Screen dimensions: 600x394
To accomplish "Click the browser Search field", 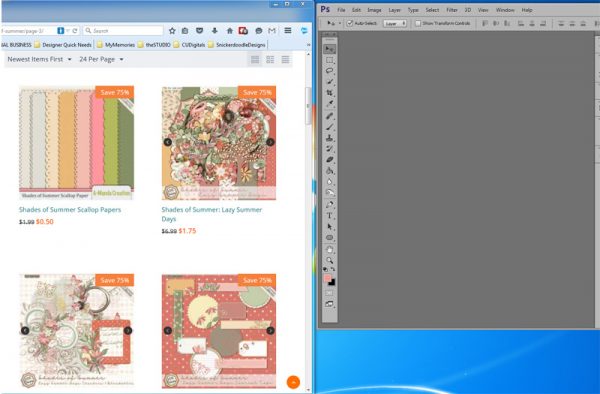I will (123, 31).
